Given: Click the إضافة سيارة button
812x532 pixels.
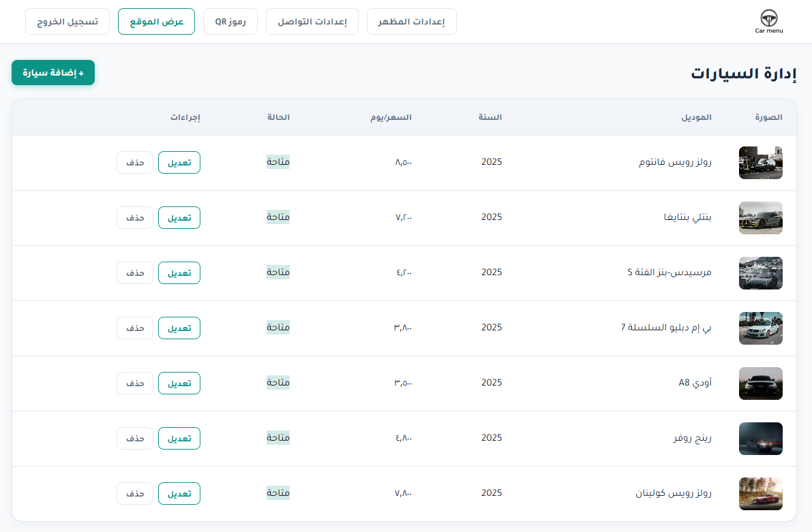Looking at the screenshot, I should pos(52,72).
